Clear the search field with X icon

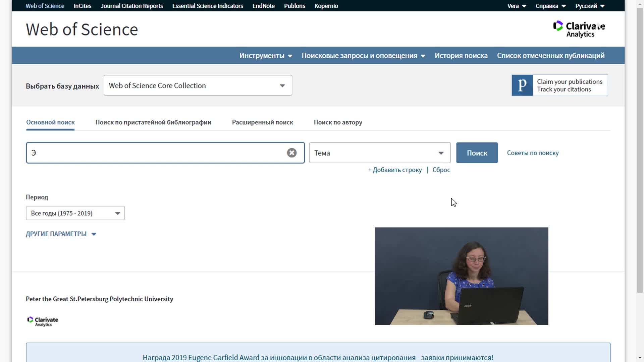[x=291, y=153]
